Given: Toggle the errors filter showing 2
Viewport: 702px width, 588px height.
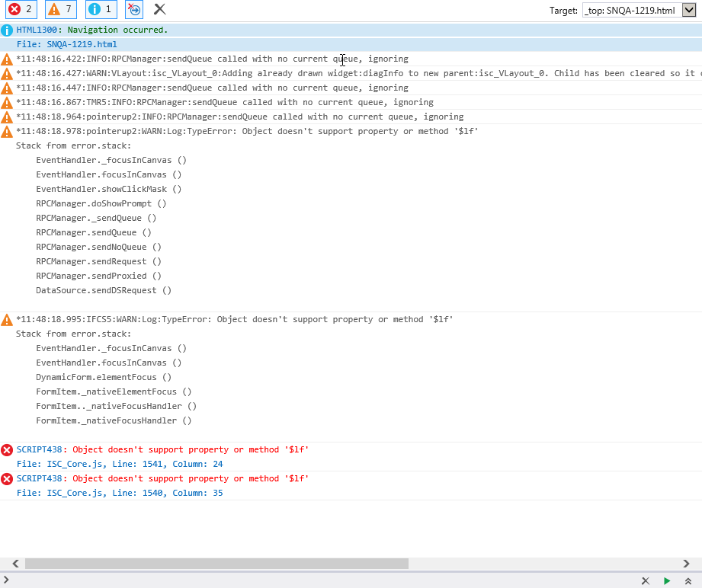Looking at the screenshot, I should tap(21, 9).
